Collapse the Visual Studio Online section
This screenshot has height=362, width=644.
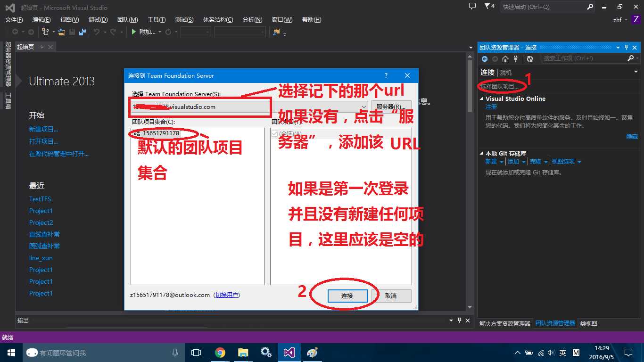tap(481, 99)
